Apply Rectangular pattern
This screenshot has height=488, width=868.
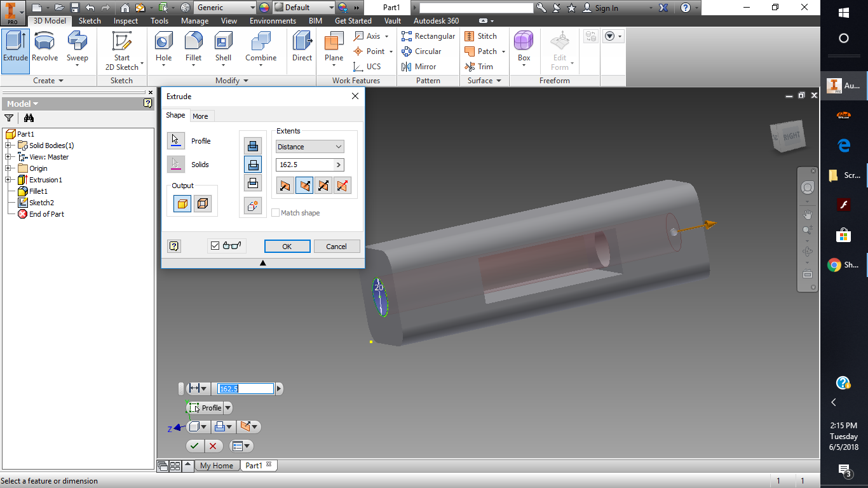tap(428, 36)
